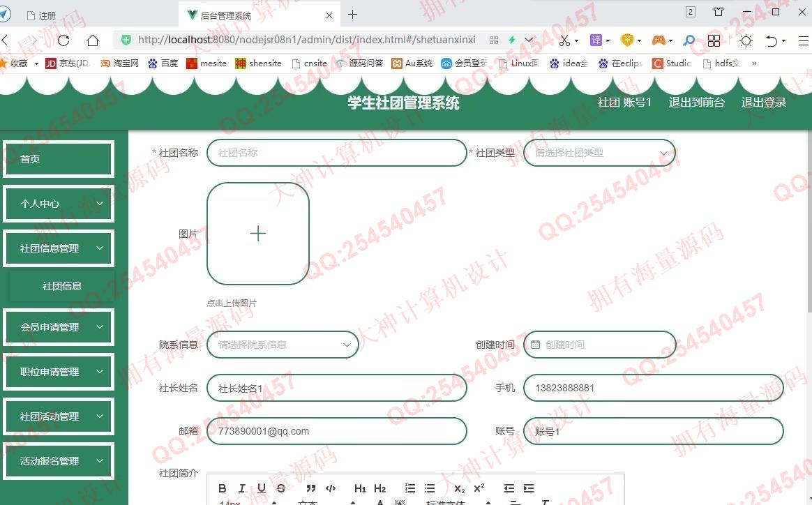Click the green lightning speed-mode icon

tap(512, 40)
